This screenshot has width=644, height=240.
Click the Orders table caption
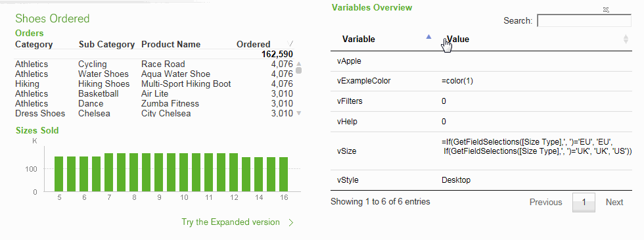click(29, 33)
